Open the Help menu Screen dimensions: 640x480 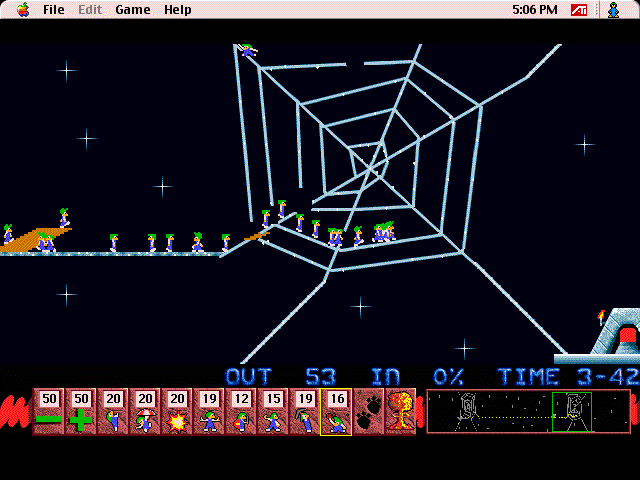point(177,10)
